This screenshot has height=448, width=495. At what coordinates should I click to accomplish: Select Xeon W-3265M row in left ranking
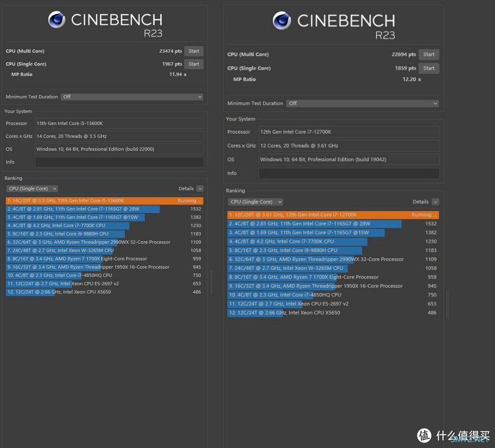pos(104,250)
